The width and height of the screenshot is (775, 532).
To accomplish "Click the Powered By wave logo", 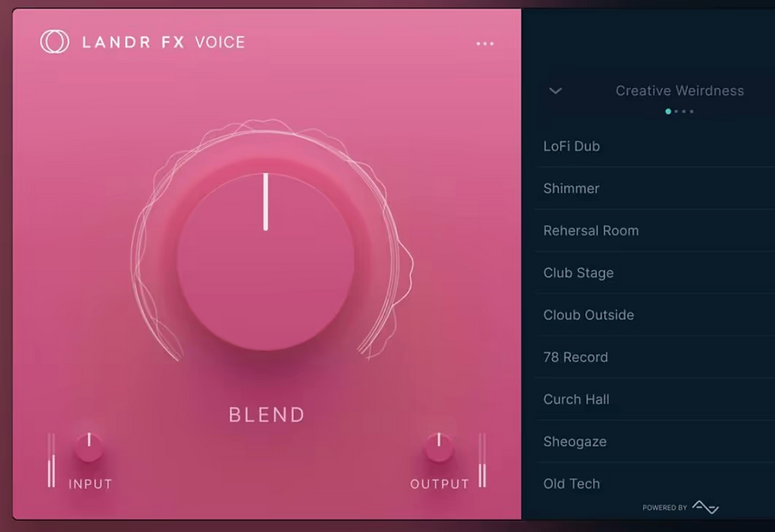I will pos(705,507).
